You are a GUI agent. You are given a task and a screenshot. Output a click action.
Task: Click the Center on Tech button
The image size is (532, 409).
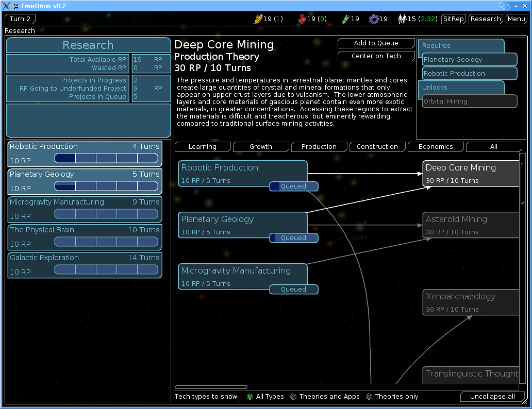[x=376, y=56]
